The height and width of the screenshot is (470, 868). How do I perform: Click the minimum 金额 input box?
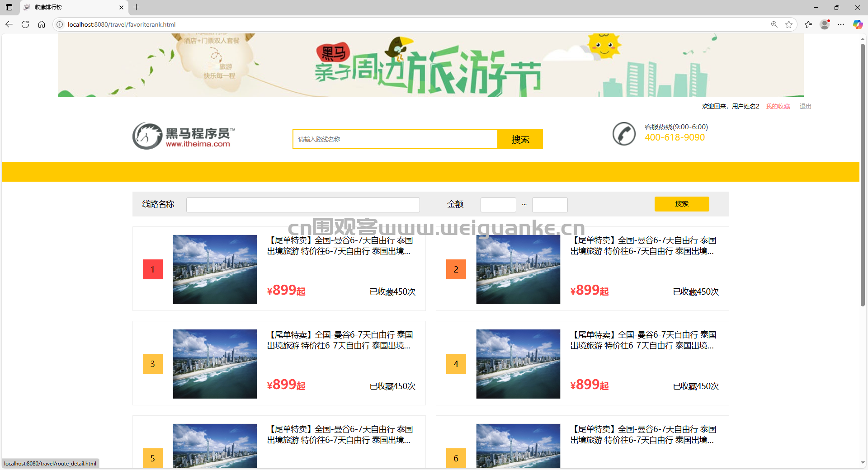[498, 205]
